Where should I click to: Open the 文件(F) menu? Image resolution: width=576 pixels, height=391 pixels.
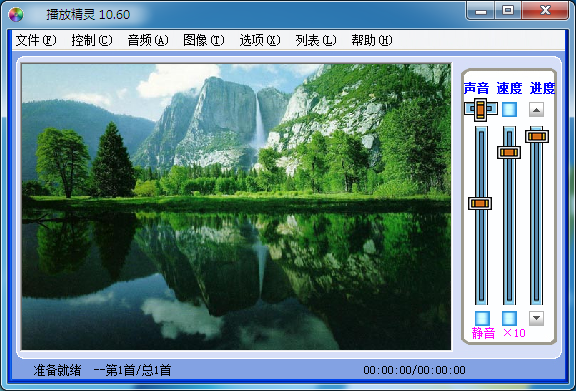36,40
